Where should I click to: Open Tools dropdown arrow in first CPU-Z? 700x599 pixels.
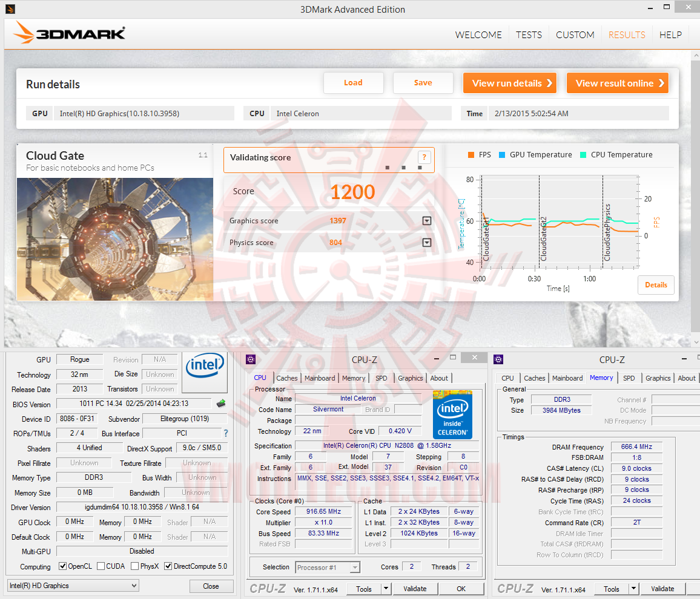(386, 589)
